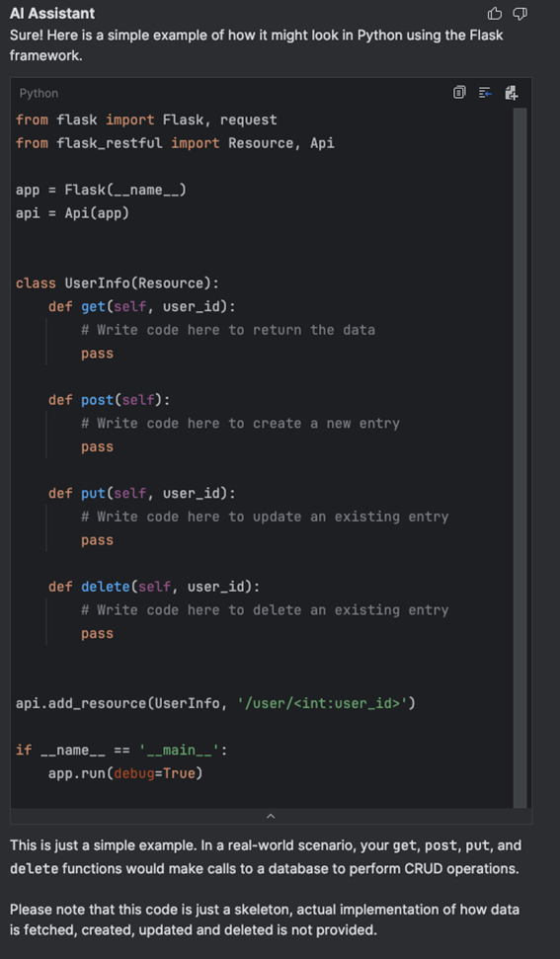Click the 'def get(self, user_id):' line

142,306
